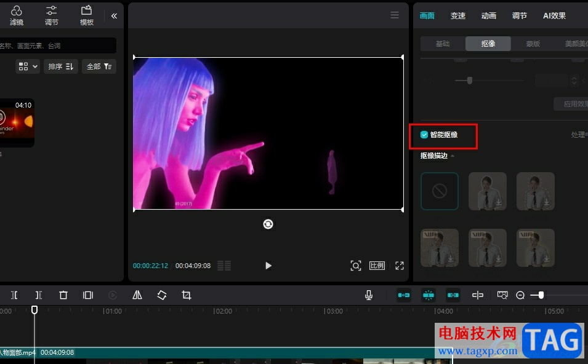Select the no-stroke option thumbnail
Screen dimensions: 588x364
[x=439, y=191]
